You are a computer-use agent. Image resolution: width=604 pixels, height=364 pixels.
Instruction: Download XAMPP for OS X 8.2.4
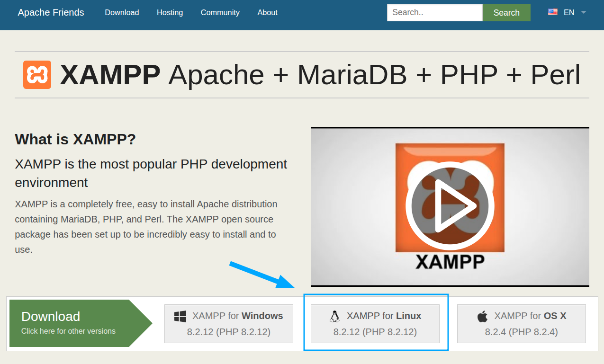click(x=521, y=324)
